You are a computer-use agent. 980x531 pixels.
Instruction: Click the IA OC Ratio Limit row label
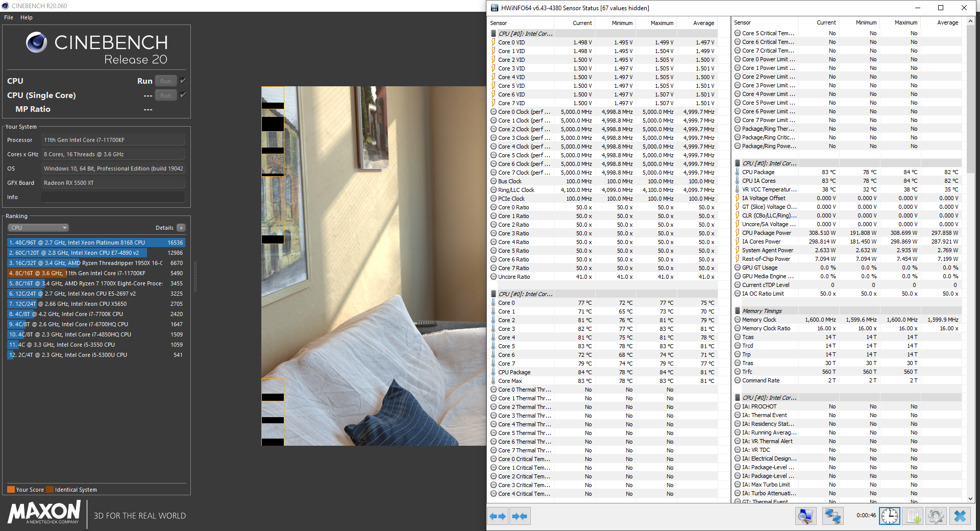pos(763,294)
